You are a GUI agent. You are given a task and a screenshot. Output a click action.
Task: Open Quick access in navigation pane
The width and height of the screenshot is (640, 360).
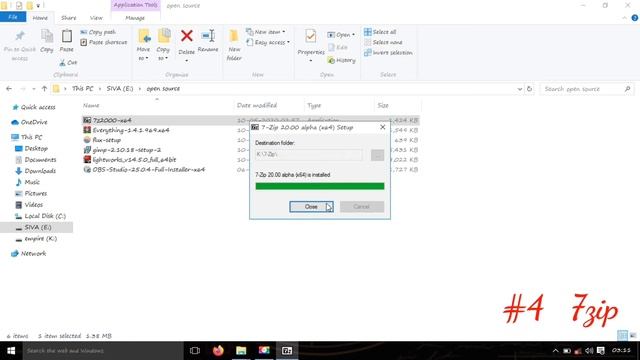38,107
